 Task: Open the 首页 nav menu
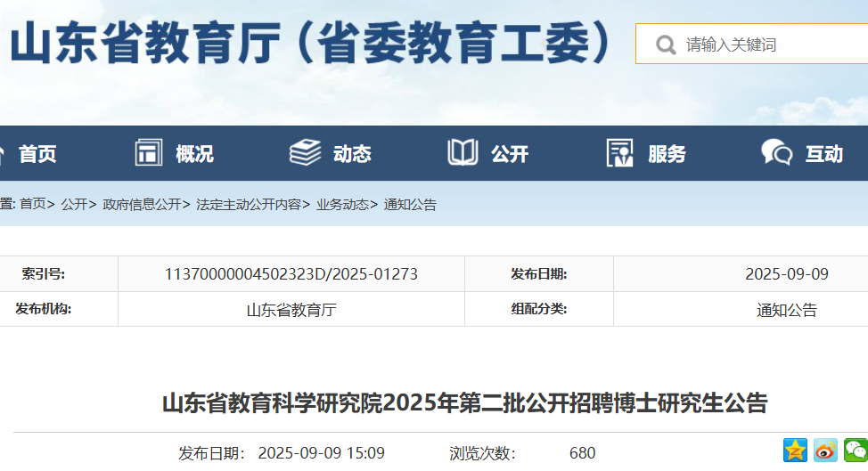[37, 154]
